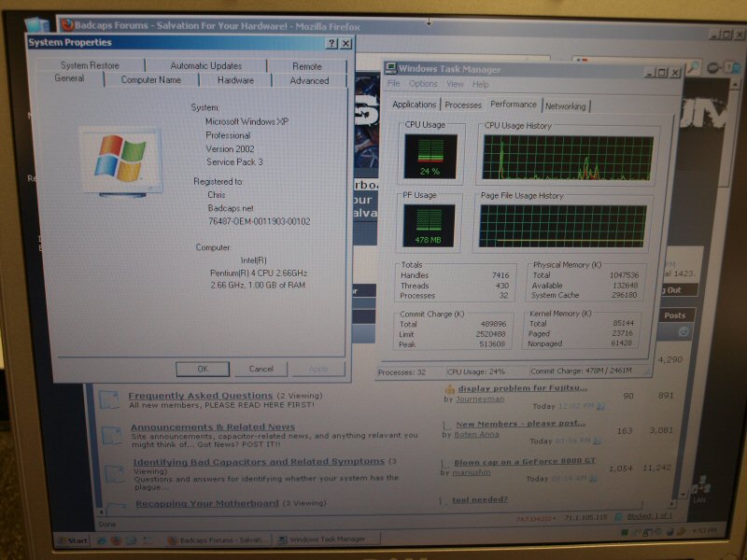This screenshot has height=560, width=747.
Task: Switch to Task Manager Applications tab
Action: click(x=414, y=105)
